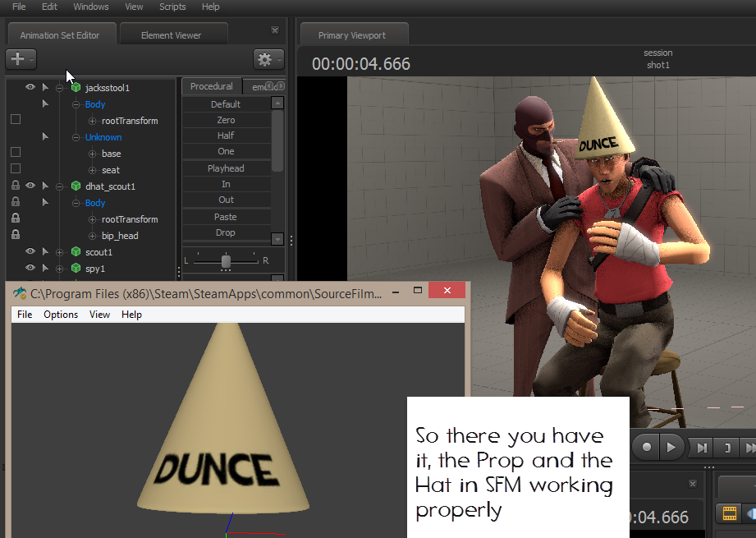Click the Paste preset

click(x=226, y=217)
